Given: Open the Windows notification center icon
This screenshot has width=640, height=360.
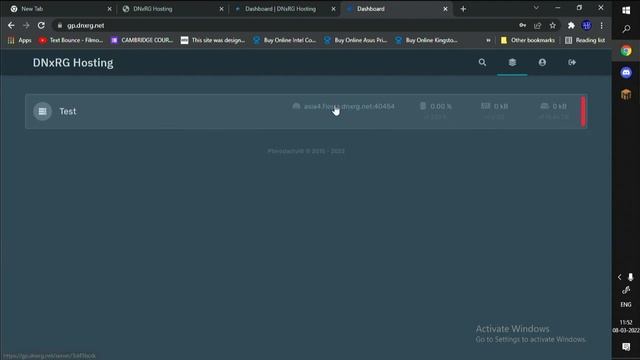Looking at the screenshot, I should tap(626, 347).
